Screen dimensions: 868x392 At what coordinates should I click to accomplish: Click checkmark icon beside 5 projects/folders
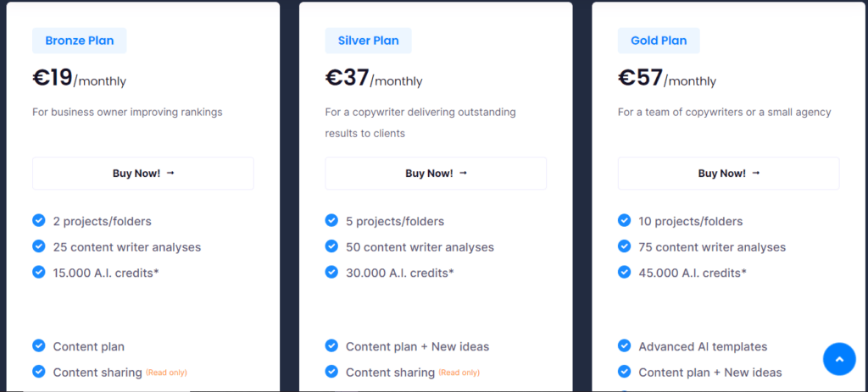[331, 221]
